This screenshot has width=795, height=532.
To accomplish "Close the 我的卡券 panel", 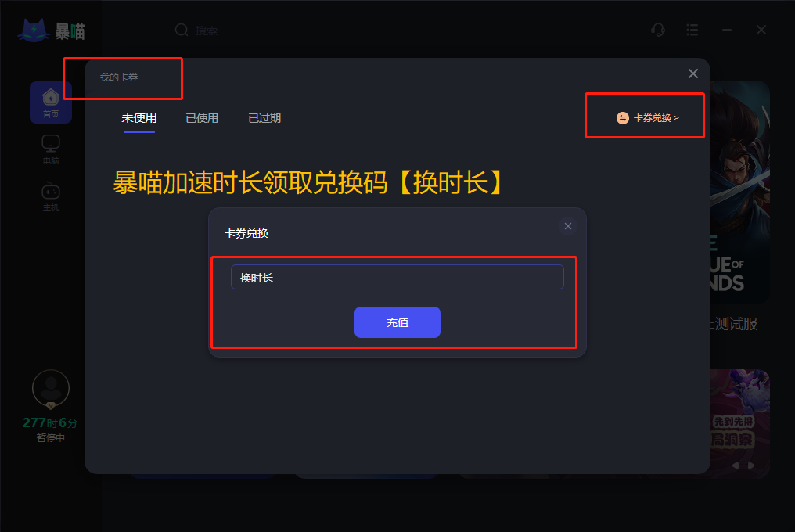I will (693, 74).
